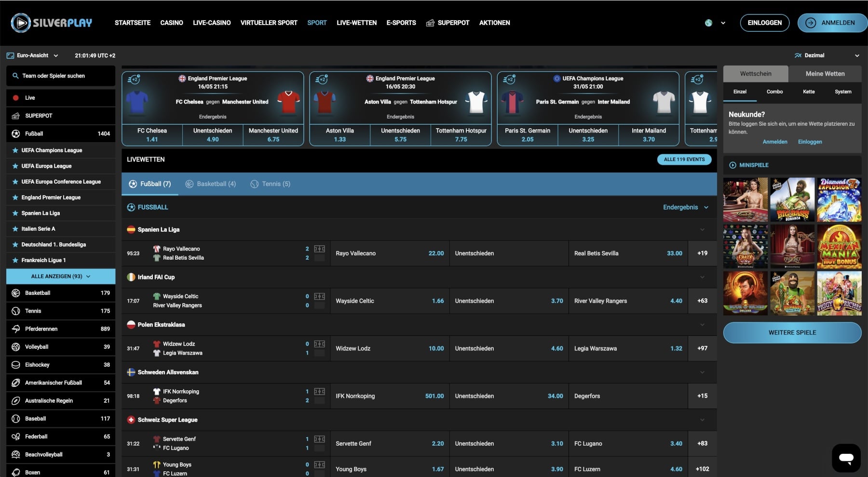The image size is (868, 477).
Task: Click the Anmelden link in bet slip
Action: click(x=775, y=142)
